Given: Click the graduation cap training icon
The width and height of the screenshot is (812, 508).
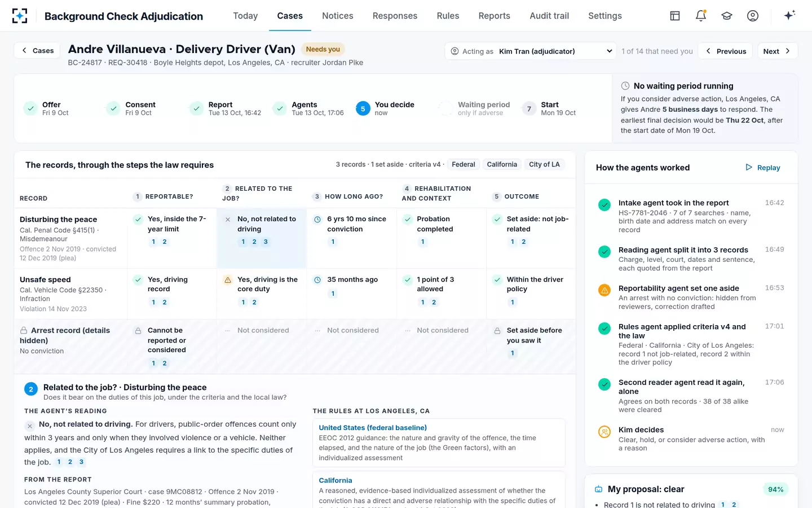Looking at the screenshot, I should [727, 16].
